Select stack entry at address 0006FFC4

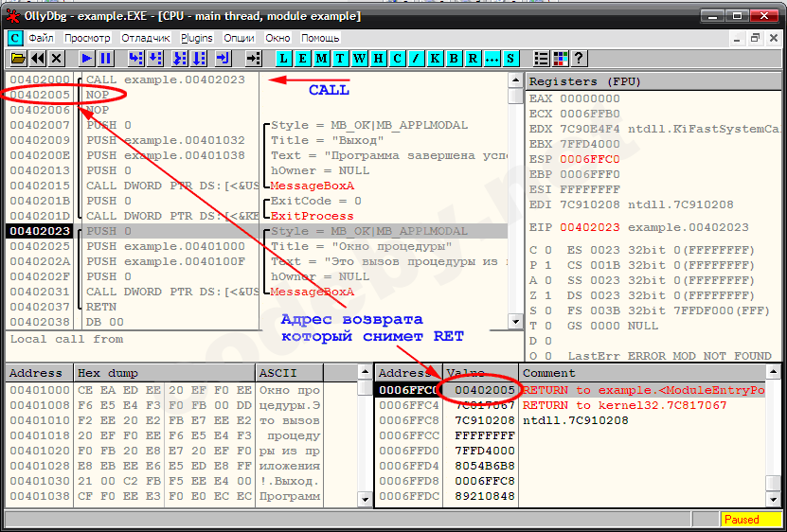point(409,405)
